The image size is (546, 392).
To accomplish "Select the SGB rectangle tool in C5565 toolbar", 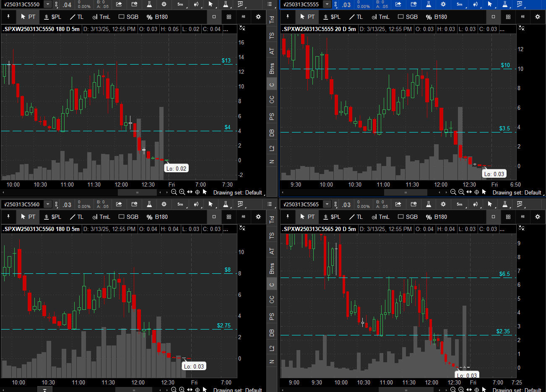I will (x=408, y=217).
